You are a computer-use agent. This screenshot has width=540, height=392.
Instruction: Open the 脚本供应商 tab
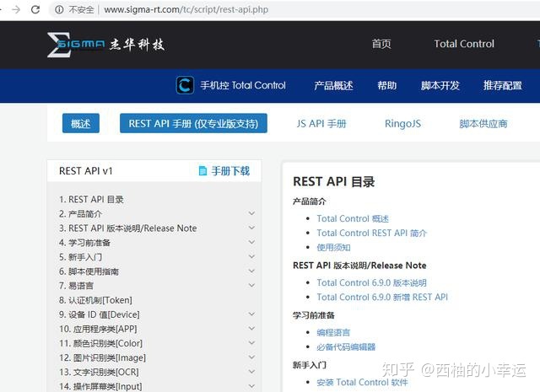(x=483, y=124)
